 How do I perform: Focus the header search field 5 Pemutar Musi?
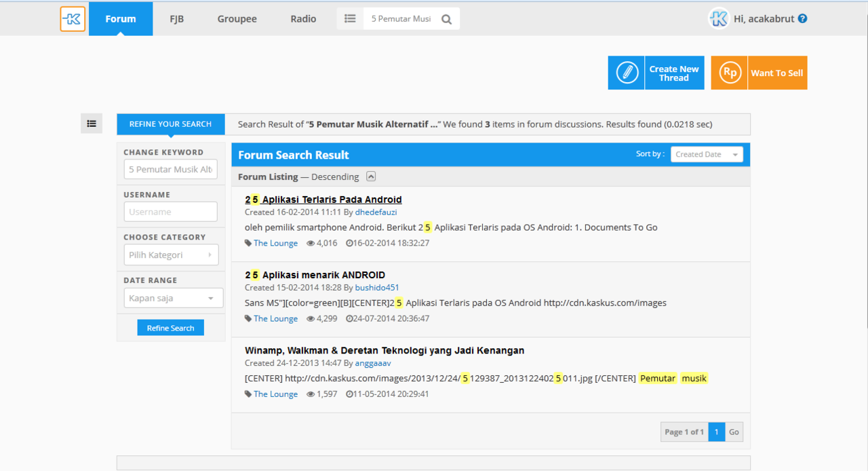[x=401, y=19]
